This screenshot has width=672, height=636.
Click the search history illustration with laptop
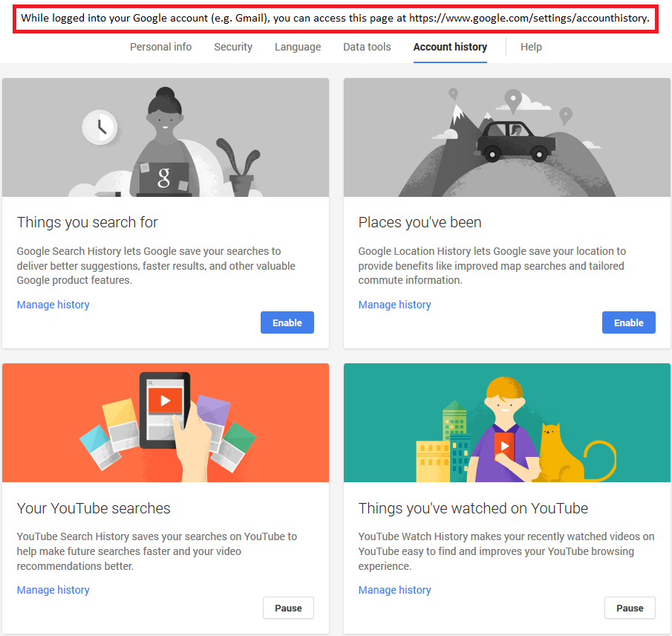166,137
